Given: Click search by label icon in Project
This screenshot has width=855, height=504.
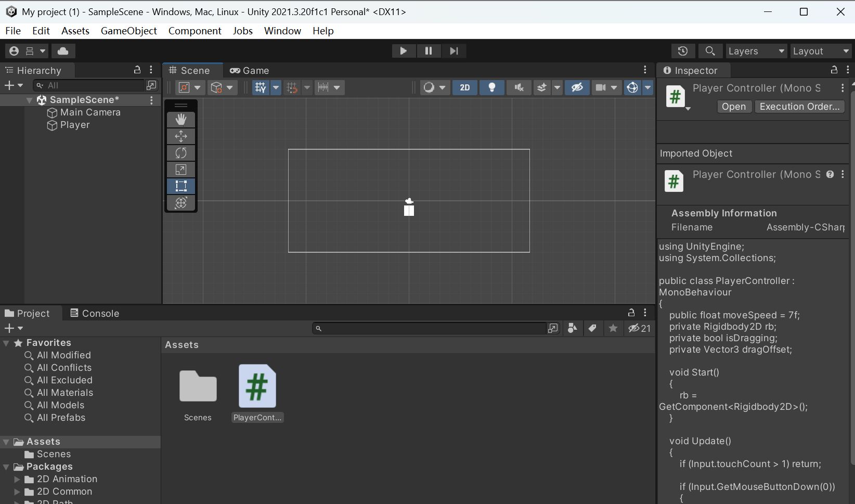Looking at the screenshot, I should 592,328.
